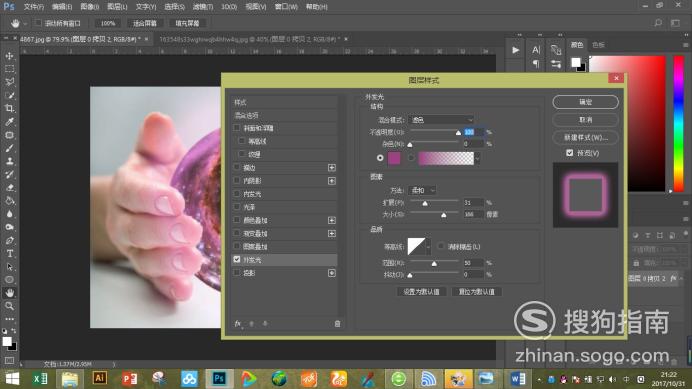Click plus button beside 内阴影
692x389 pixels.
332,181
